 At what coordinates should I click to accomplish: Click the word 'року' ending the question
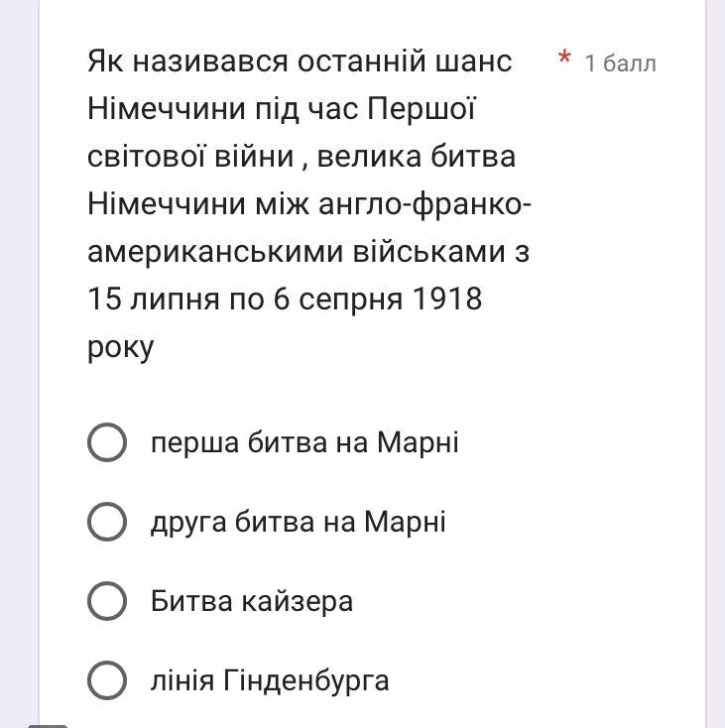121,347
